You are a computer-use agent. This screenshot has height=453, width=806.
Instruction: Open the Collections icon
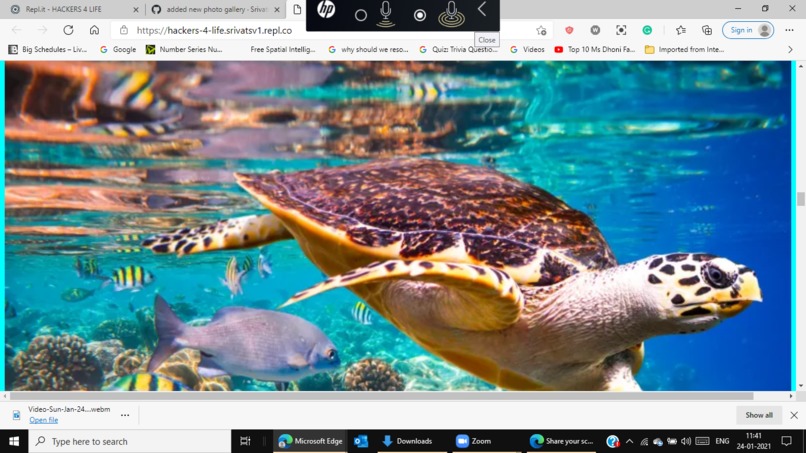pyautogui.click(x=707, y=30)
